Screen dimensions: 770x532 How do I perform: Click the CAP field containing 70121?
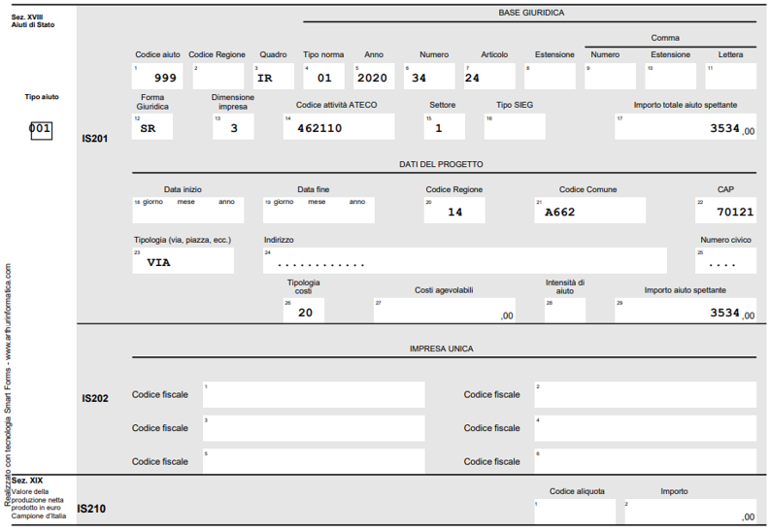[x=725, y=210]
